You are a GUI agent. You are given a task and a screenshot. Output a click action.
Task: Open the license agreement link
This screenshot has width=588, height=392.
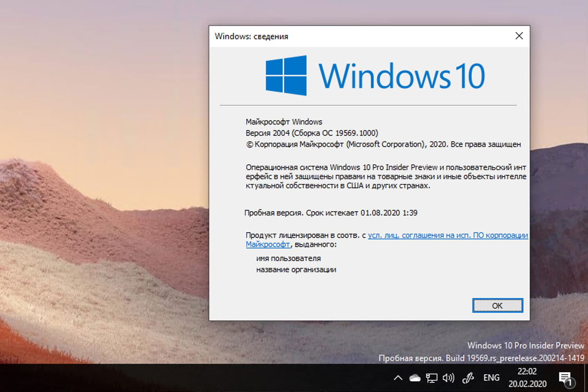pyautogui.click(x=448, y=236)
